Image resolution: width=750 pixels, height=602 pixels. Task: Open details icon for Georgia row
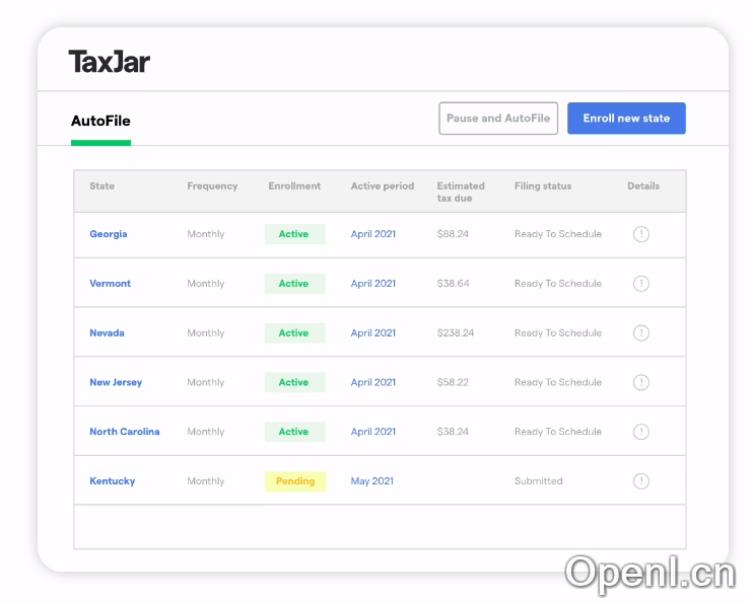(x=641, y=234)
